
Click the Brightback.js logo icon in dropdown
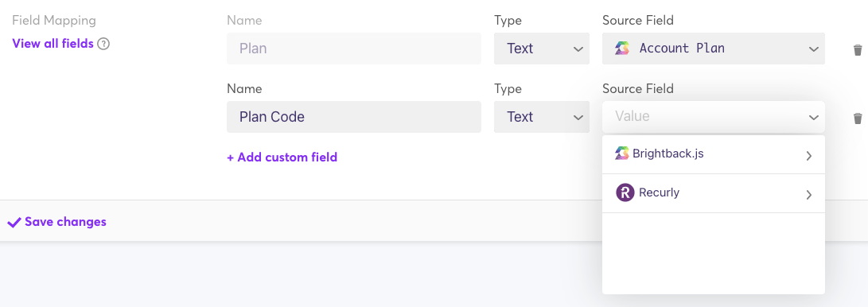621,153
